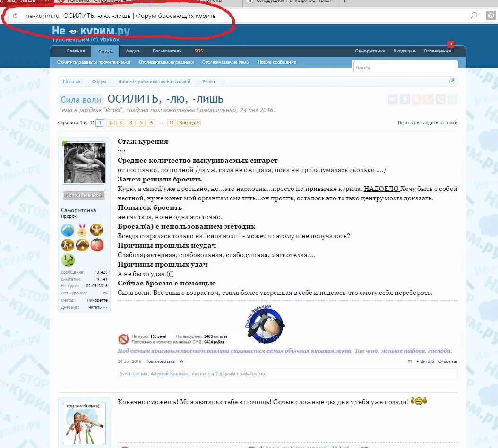Screen dimensions: 498x448
Task: Share the topic on Google+
Action: [428, 99]
